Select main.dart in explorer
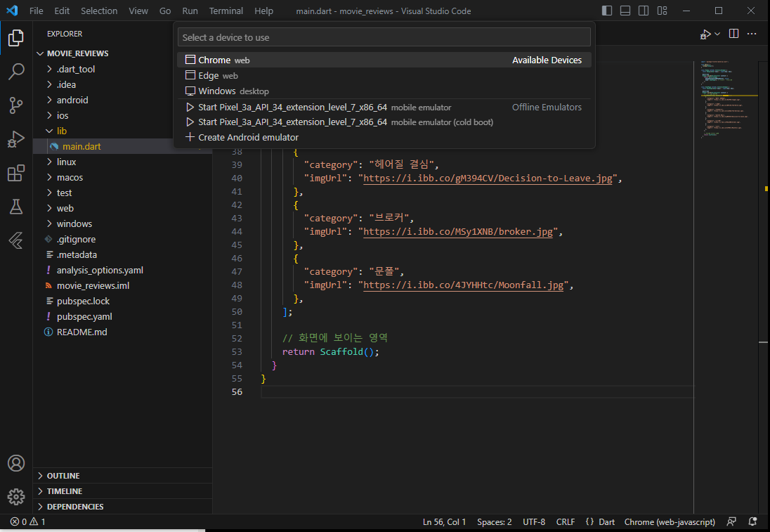The image size is (770, 532). click(x=123, y=146)
